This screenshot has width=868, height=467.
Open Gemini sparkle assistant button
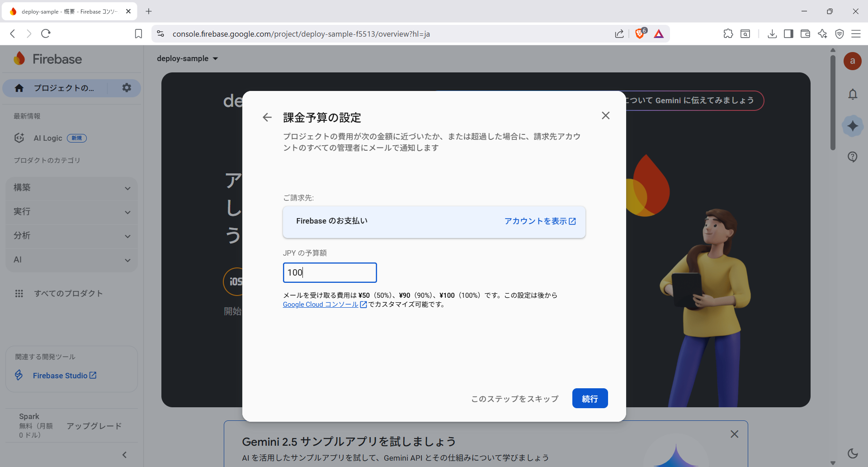pos(853,126)
